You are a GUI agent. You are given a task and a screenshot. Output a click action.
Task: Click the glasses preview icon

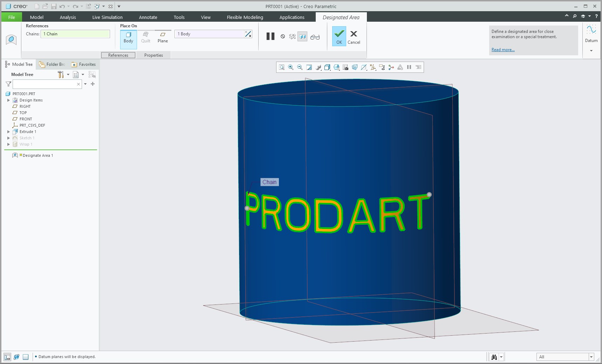tap(315, 36)
